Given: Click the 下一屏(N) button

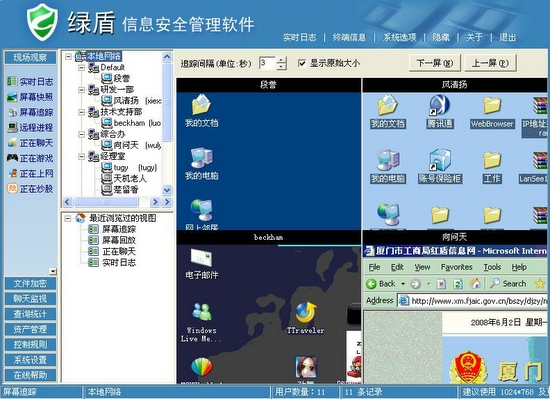Looking at the screenshot, I should 435,63.
